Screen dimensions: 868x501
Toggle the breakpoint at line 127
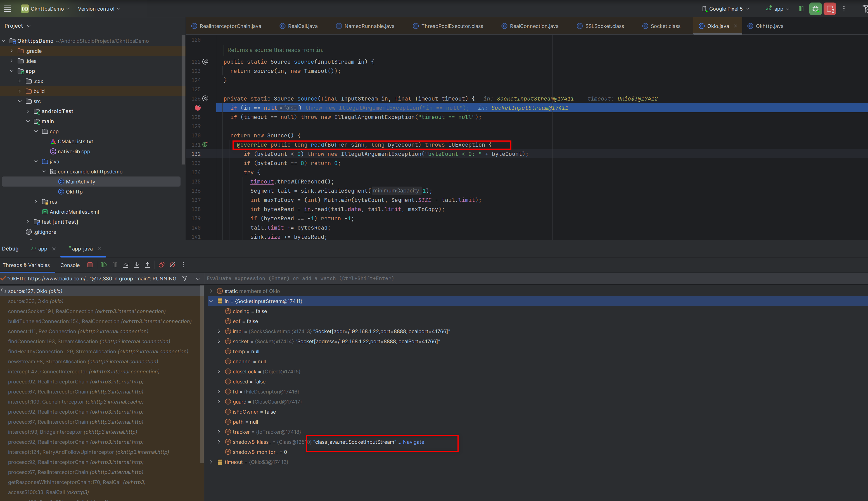click(x=198, y=108)
